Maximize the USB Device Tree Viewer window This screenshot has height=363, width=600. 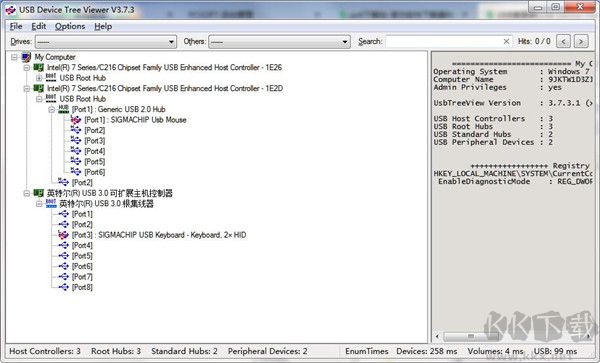(556, 7)
